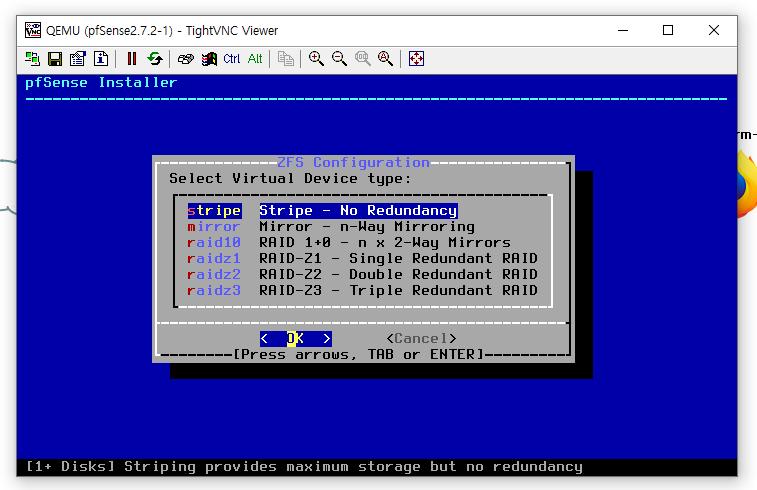Toggle the Alt key button in toolbar
The image size is (757, 490).
coord(255,59)
